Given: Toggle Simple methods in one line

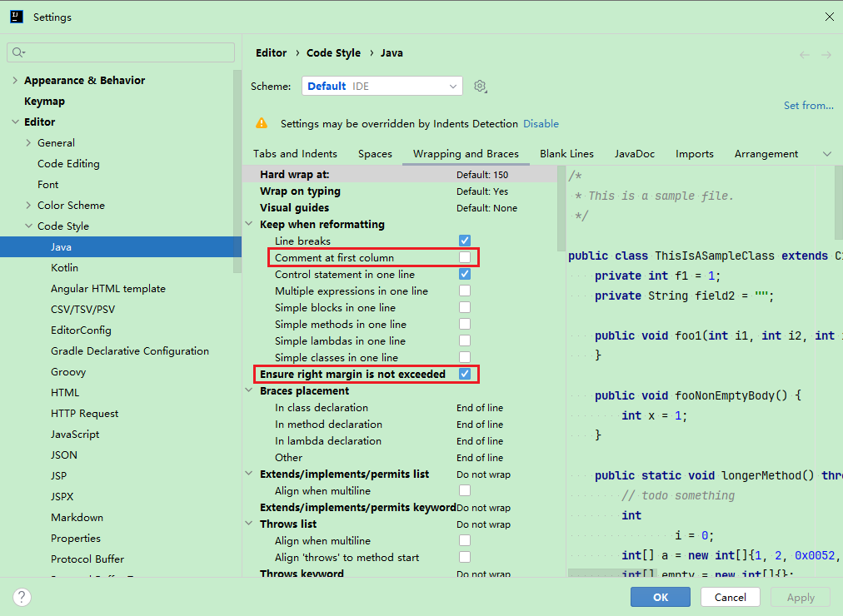Looking at the screenshot, I should point(465,325).
